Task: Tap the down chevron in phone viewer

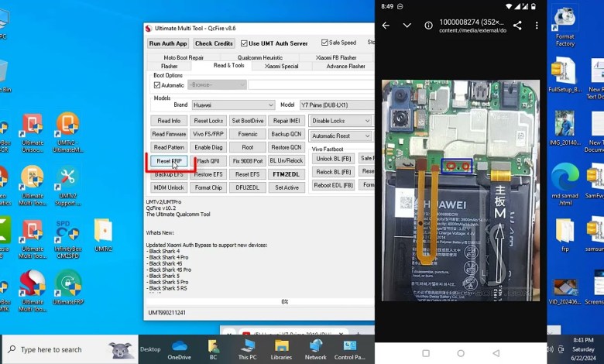Action: tap(407, 26)
